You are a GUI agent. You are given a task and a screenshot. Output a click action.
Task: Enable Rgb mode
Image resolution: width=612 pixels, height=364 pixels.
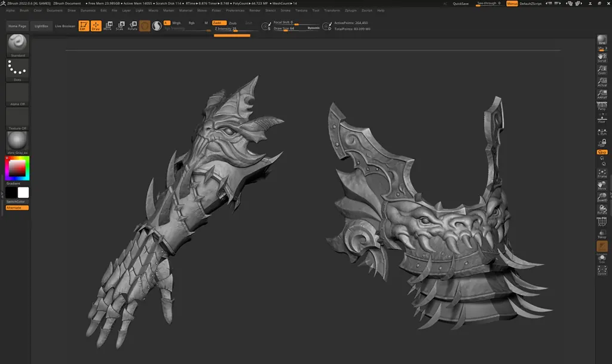pos(192,23)
